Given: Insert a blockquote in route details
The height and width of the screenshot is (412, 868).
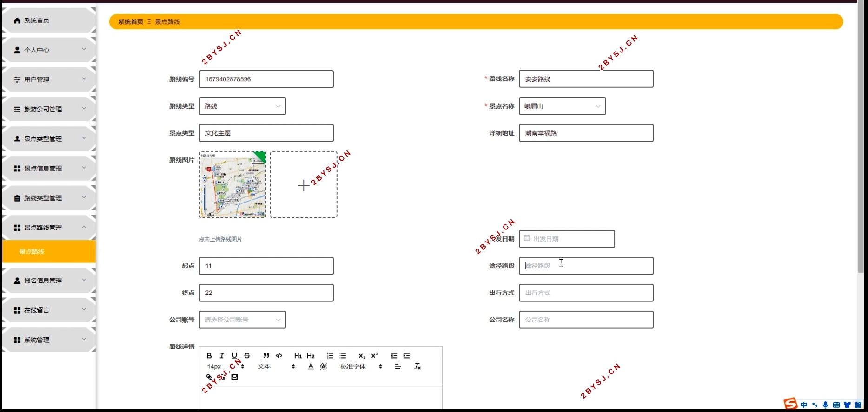Looking at the screenshot, I should [x=266, y=356].
